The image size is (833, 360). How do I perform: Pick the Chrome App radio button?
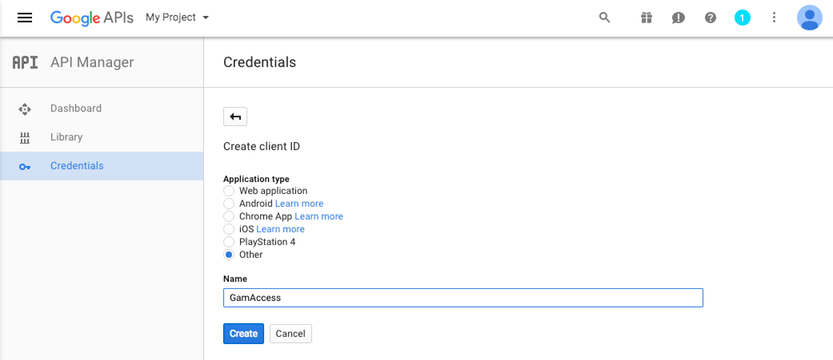point(228,216)
